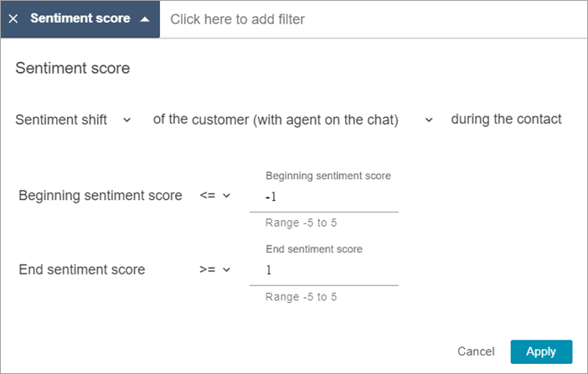Viewport: 588px width, 374px height.
Task: Click the chevron beside Sentiment shift
Action: (126, 120)
